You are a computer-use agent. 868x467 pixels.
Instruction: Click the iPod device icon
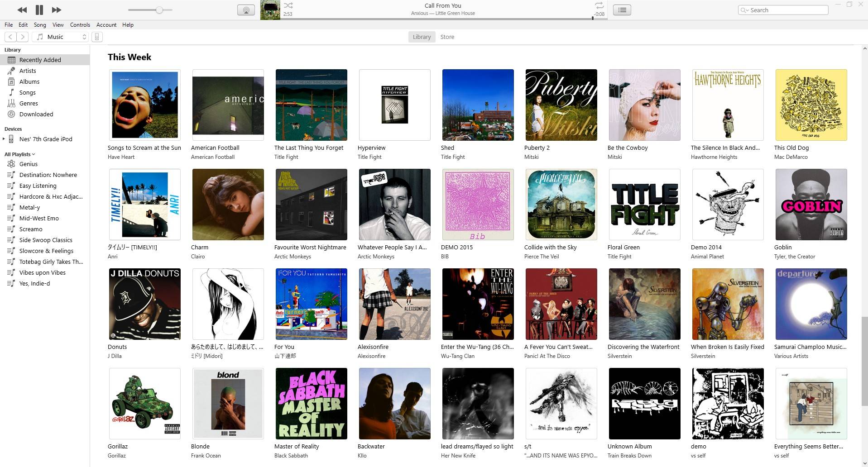coord(11,139)
